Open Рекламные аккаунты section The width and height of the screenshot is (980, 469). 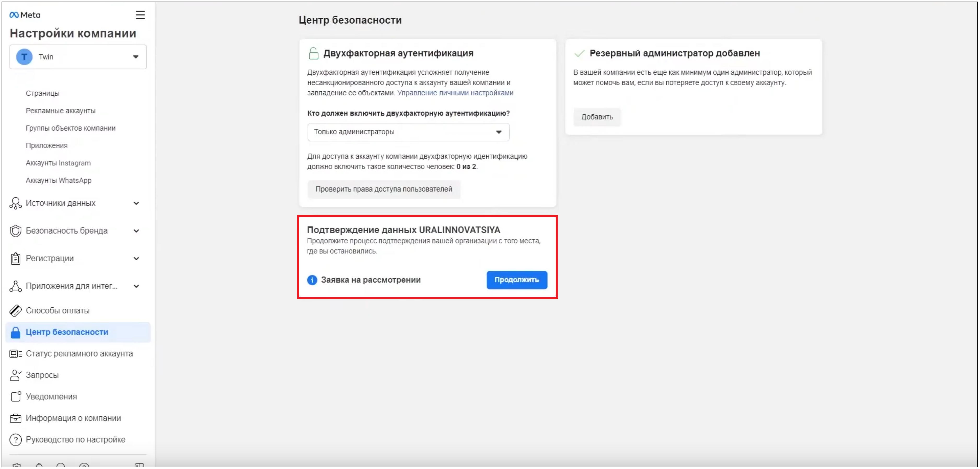[x=60, y=111]
